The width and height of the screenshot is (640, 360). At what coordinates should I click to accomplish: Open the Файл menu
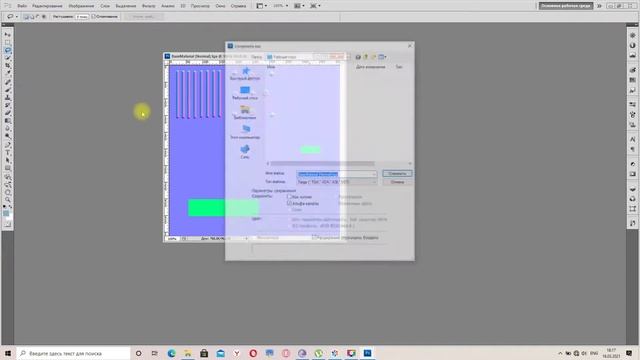pyautogui.click(x=22, y=6)
